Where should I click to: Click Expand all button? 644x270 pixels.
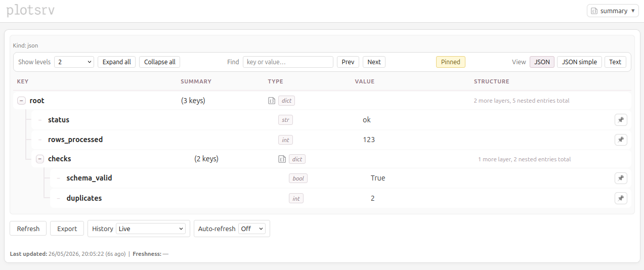point(116,62)
